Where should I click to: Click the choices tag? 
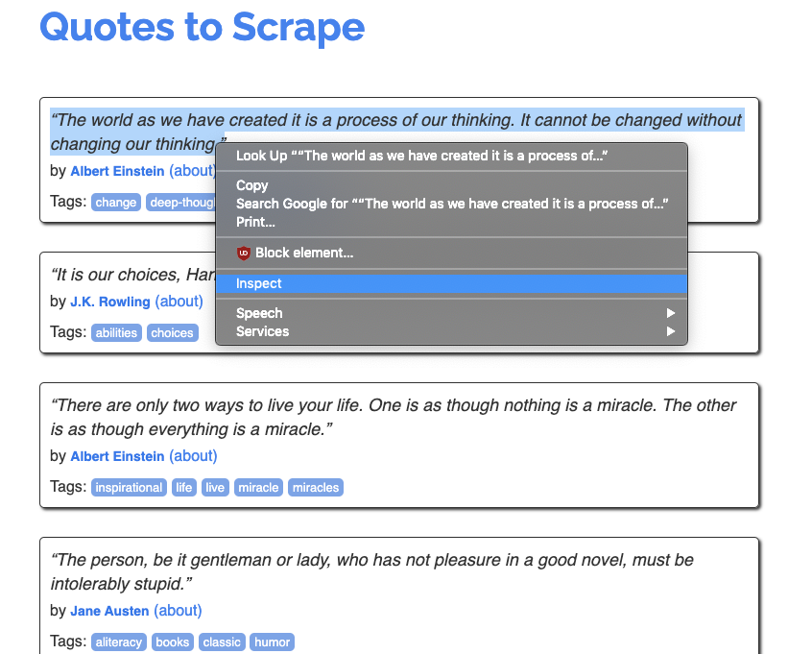pos(172,332)
